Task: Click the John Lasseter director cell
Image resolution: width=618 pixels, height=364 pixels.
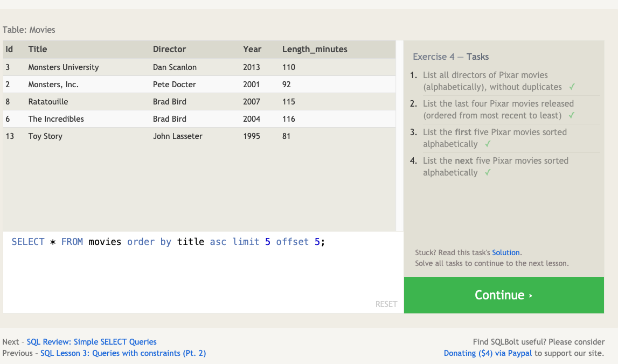Action: pos(178,136)
